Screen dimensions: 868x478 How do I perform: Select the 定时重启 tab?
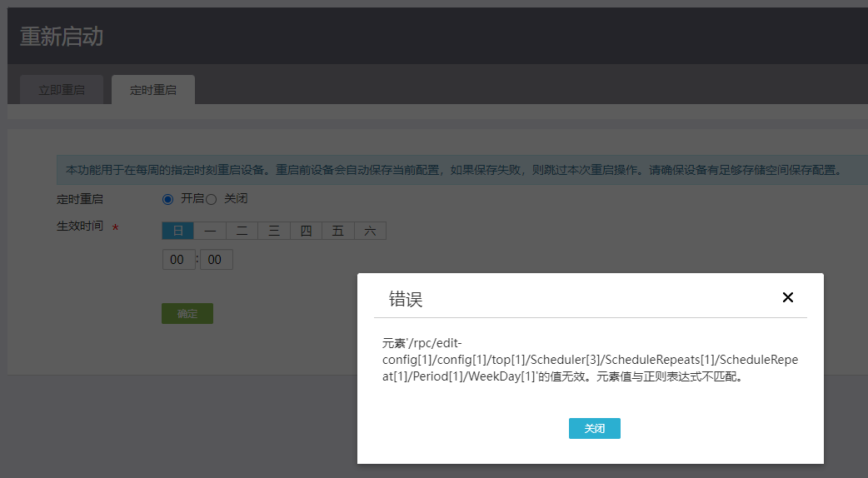point(153,90)
